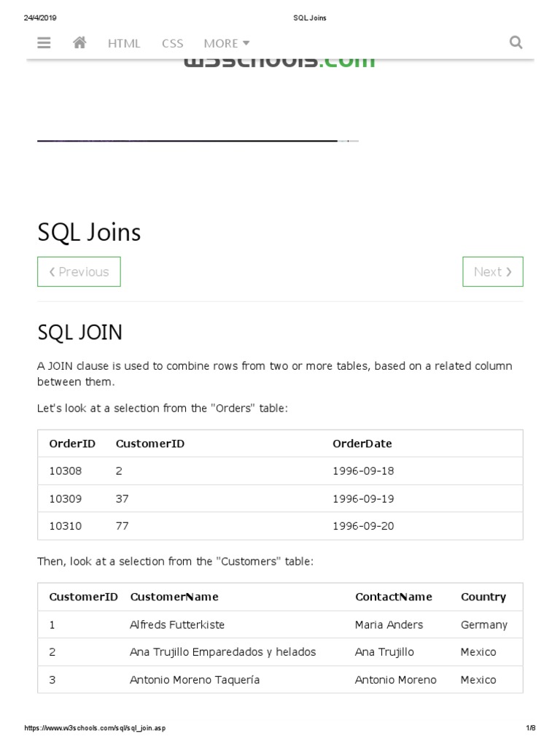Go to the W3Schools home icon
The image size is (560, 747).
(x=80, y=42)
